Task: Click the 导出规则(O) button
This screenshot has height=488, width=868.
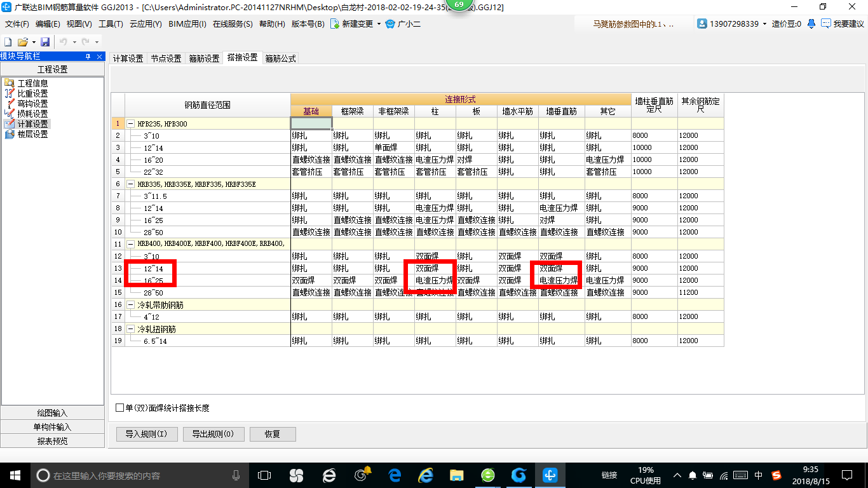Action: pos(212,434)
